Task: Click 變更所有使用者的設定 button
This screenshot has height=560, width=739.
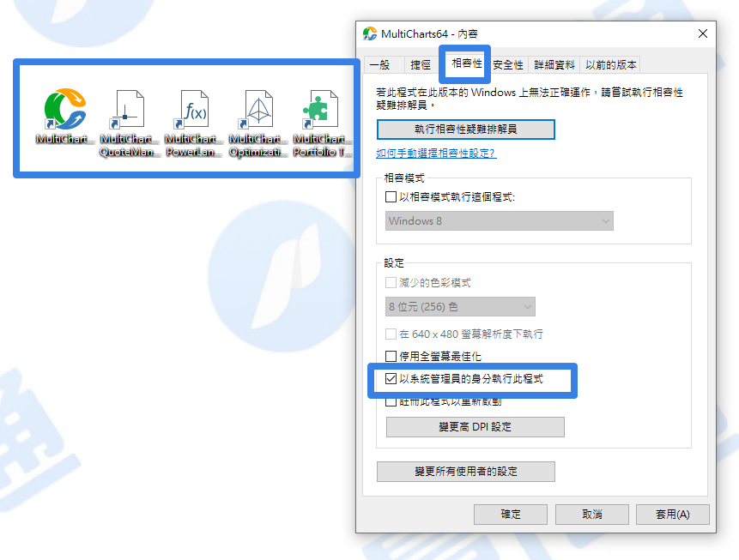Action: pyautogui.click(x=466, y=472)
